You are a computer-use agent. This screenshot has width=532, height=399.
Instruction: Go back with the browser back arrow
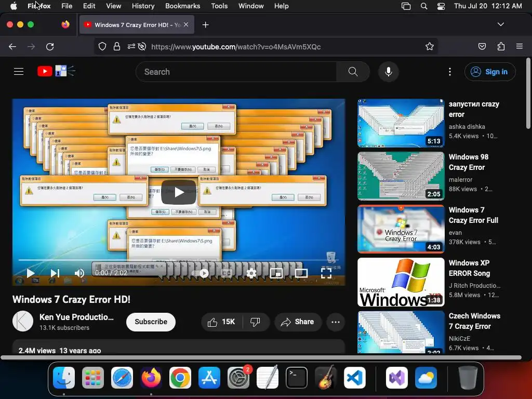tap(12, 46)
